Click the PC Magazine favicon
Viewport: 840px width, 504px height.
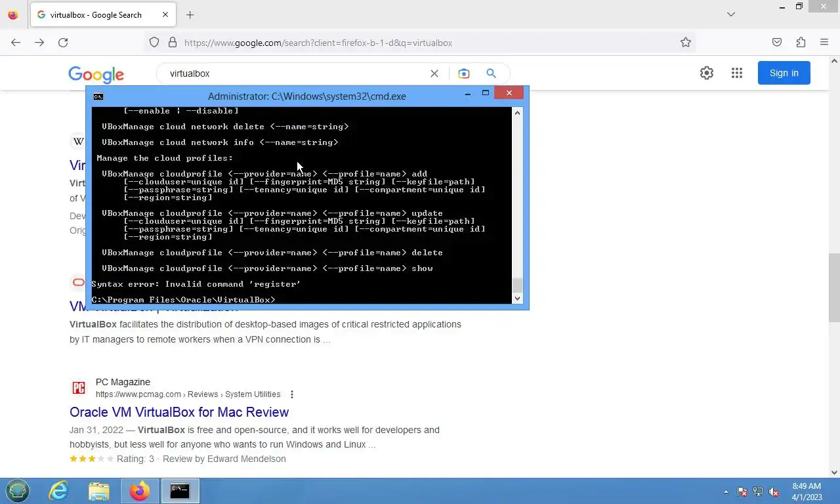tap(79, 388)
